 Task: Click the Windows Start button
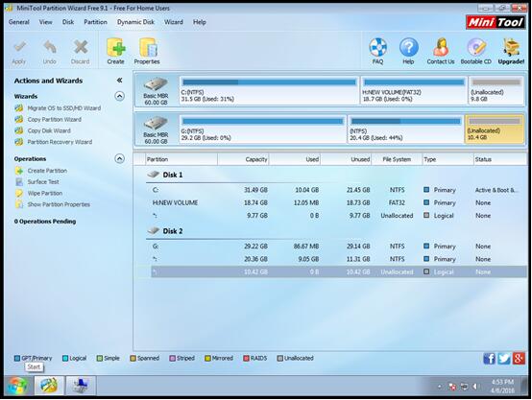pyautogui.click(x=18, y=386)
